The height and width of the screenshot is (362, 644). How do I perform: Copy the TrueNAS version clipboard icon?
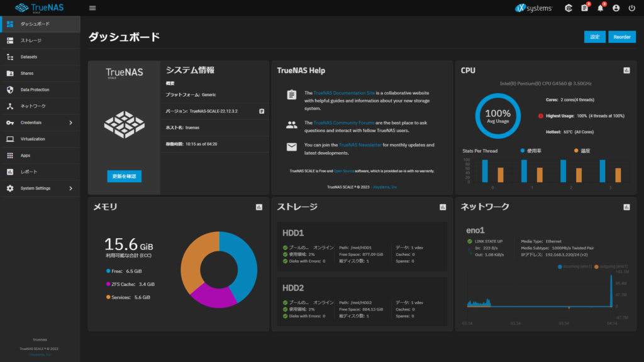point(261,111)
